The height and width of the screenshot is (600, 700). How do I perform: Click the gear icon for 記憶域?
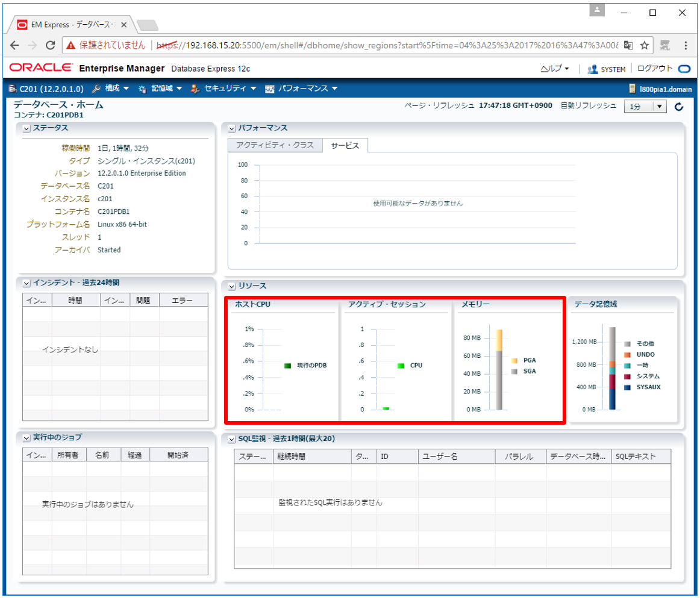pyautogui.click(x=142, y=89)
